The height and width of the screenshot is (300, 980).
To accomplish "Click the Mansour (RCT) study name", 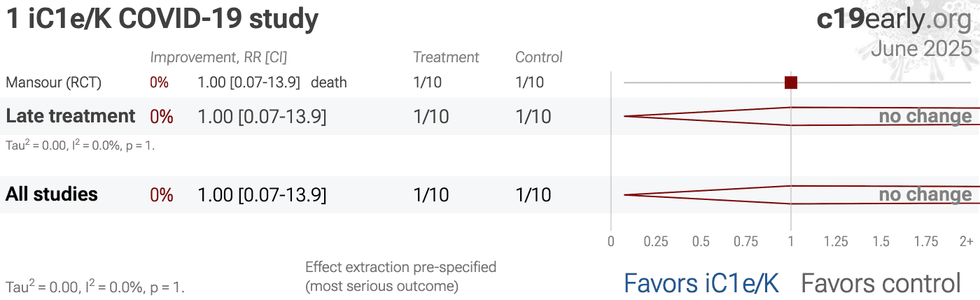I will pyautogui.click(x=54, y=83).
